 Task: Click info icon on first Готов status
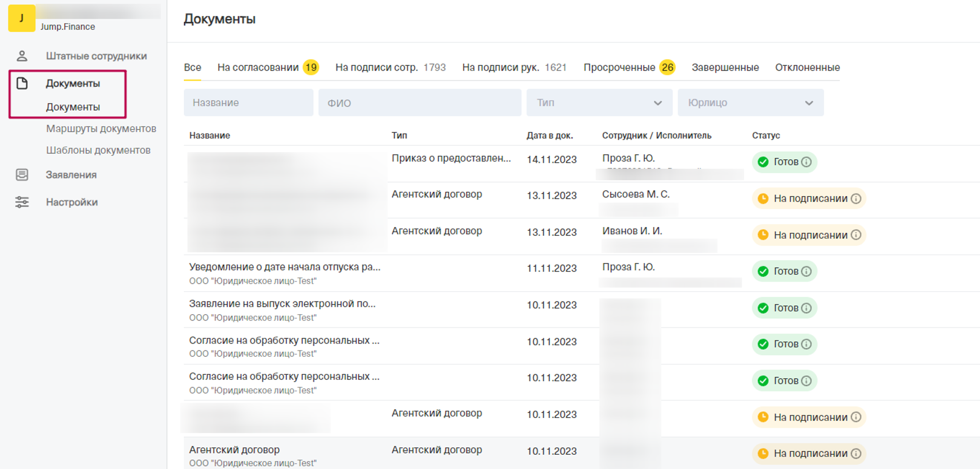[806, 162]
